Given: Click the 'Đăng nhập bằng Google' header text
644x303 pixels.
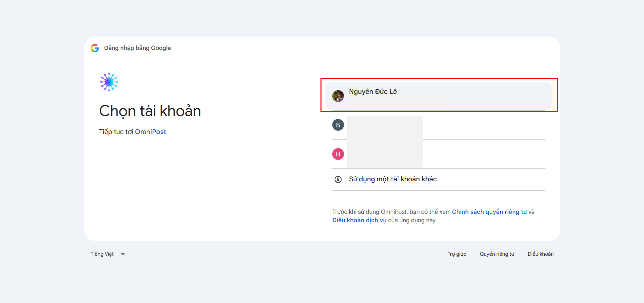Looking at the screenshot, I should (x=137, y=48).
